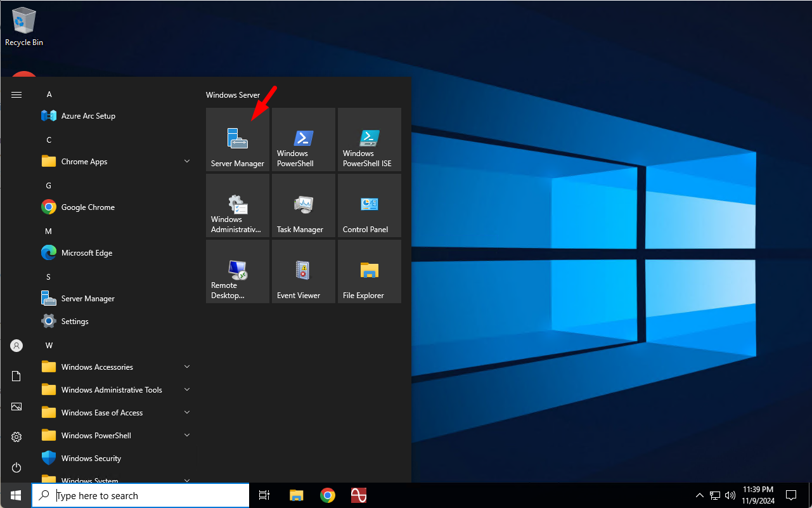Image resolution: width=812 pixels, height=508 pixels.
Task: Launch Event Viewer tile
Action: 304,271
